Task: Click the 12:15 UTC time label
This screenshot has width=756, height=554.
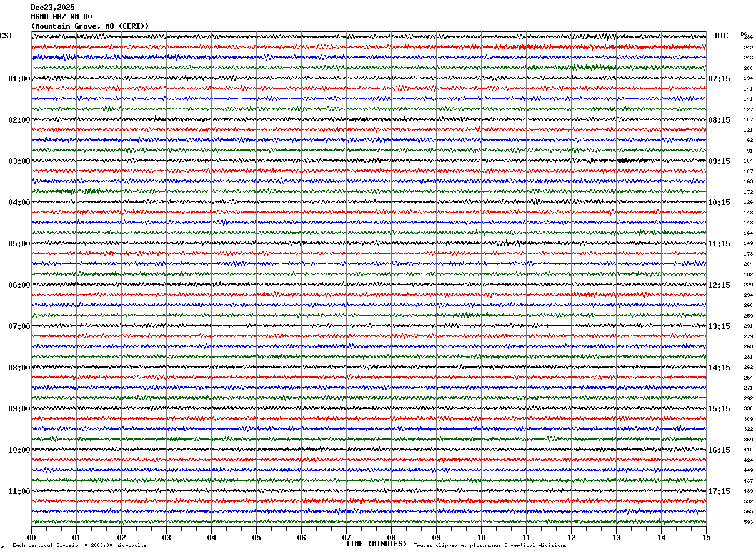Action: point(719,285)
